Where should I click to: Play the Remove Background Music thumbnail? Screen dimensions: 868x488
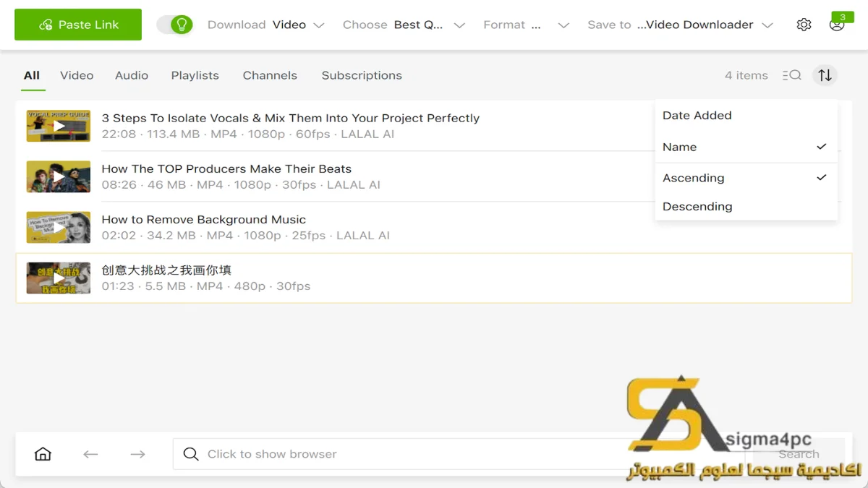point(59,227)
